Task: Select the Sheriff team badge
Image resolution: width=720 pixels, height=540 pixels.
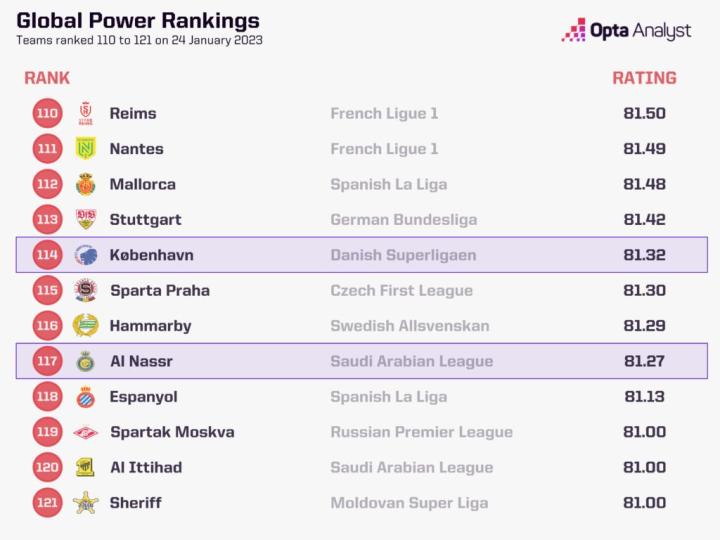Action: [85, 503]
